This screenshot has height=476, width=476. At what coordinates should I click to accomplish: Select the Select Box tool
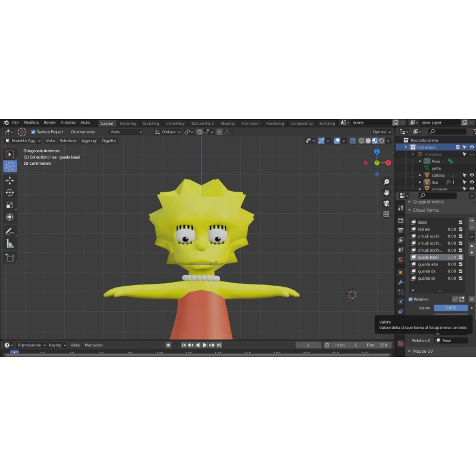10,155
